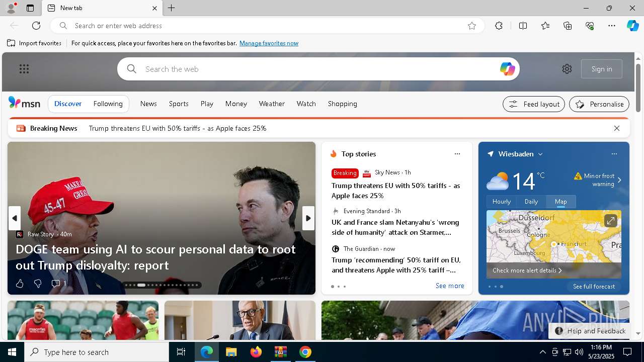Open the Sports menu item
The height and width of the screenshot is (362, 644).
[x=179, y=104]
